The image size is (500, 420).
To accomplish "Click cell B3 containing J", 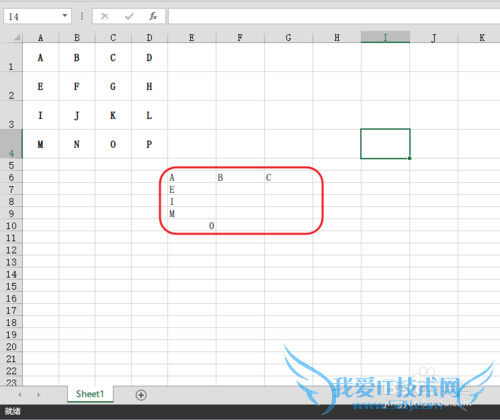I will (77, 115).
